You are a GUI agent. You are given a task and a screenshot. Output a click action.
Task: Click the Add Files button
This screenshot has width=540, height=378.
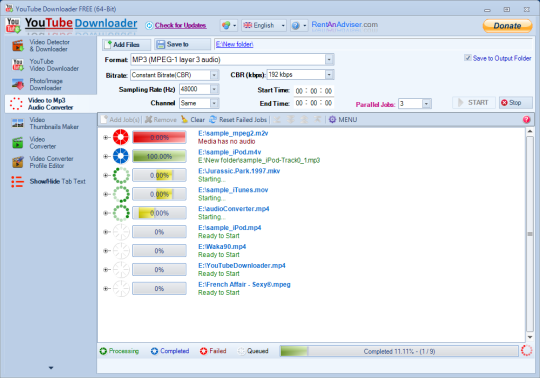pos(126,44)
